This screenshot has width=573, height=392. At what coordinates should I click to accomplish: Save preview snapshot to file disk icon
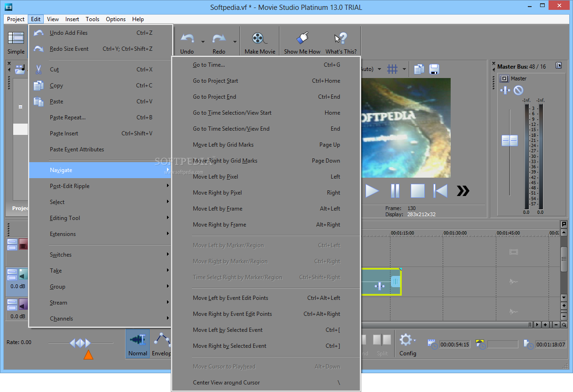[434, 69]
